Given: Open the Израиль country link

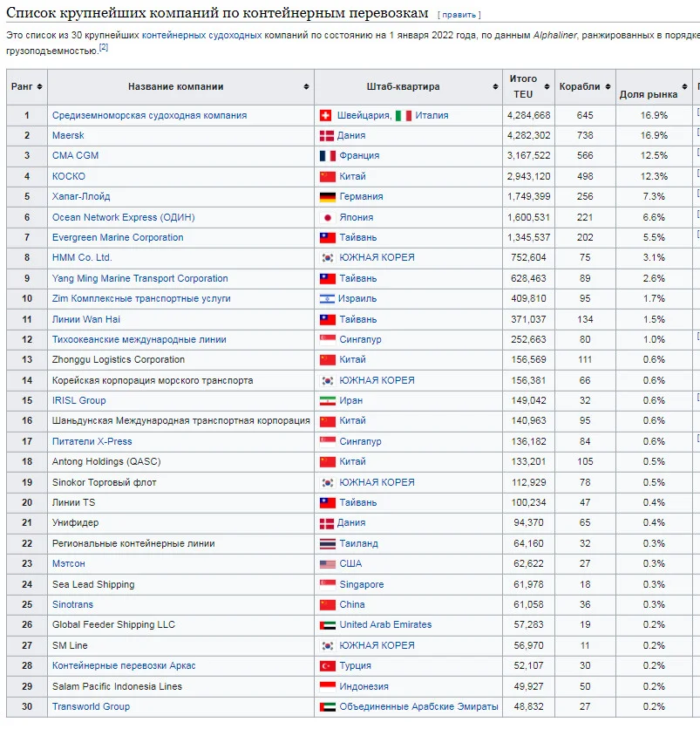Looking at the screenshot, I should [357, 299].
